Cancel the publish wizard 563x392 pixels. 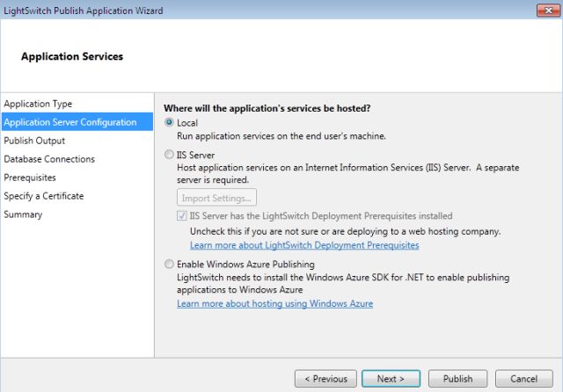pos(524,379)
